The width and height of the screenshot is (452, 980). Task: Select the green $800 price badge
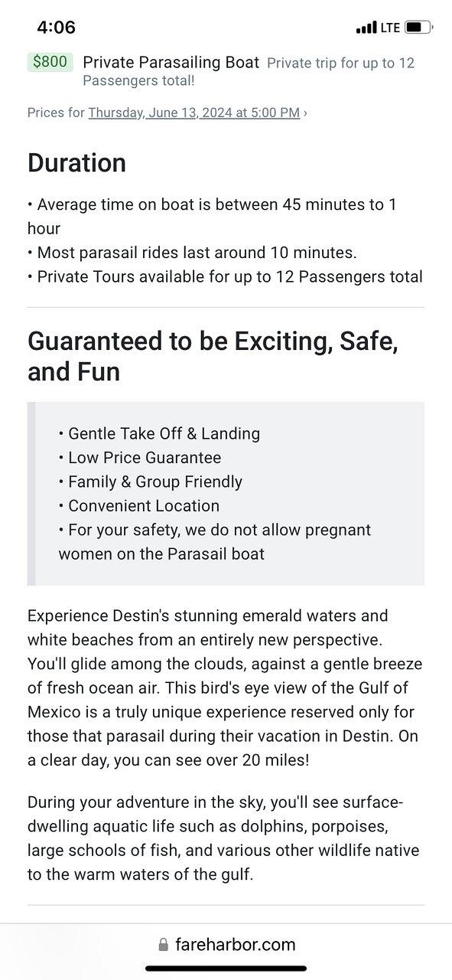point(50,62)
